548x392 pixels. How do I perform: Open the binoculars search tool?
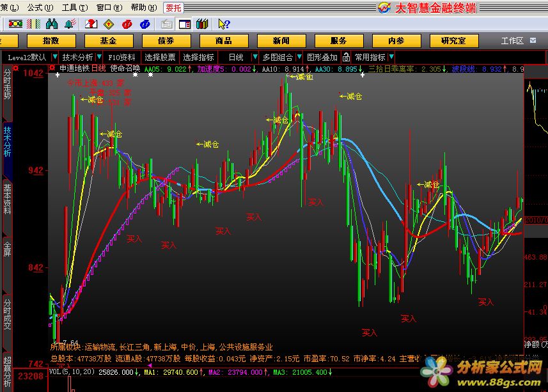(x=52, y=24)
